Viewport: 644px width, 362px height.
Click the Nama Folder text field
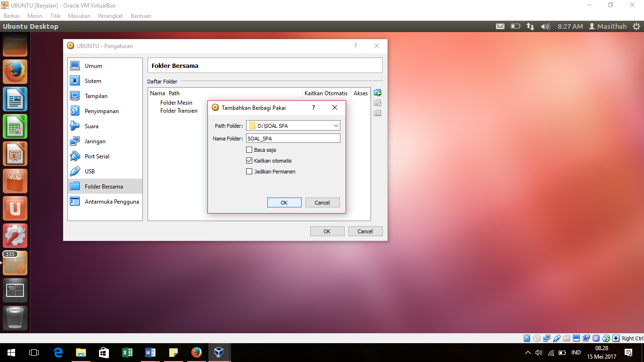[x=293, y=139]
